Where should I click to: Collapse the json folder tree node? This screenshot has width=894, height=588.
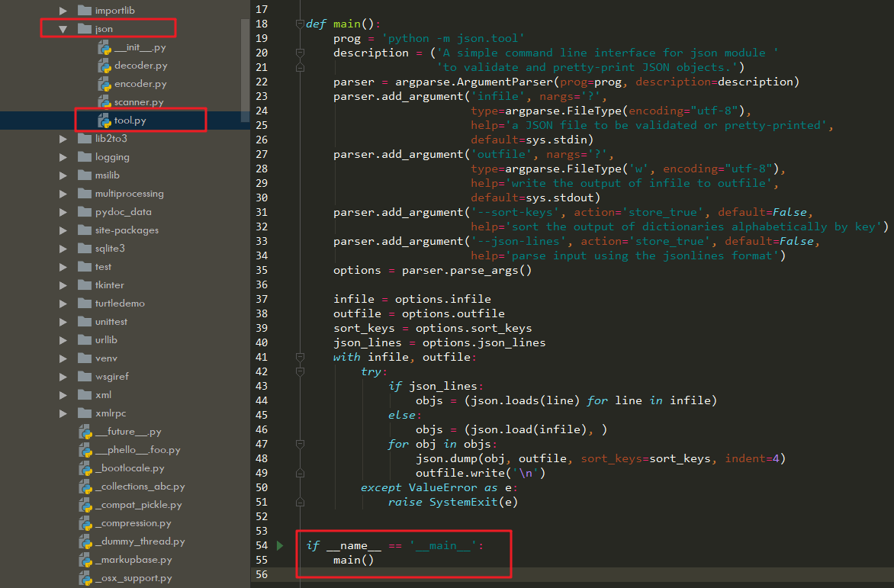pyautogui.click(x=63, y=29)
